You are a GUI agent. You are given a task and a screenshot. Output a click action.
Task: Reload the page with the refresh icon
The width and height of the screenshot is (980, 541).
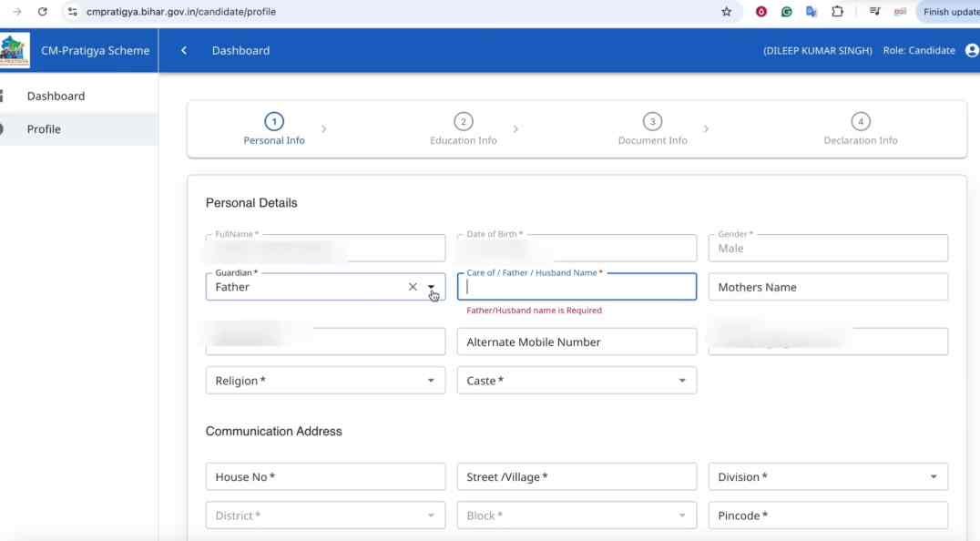point(42,12)
